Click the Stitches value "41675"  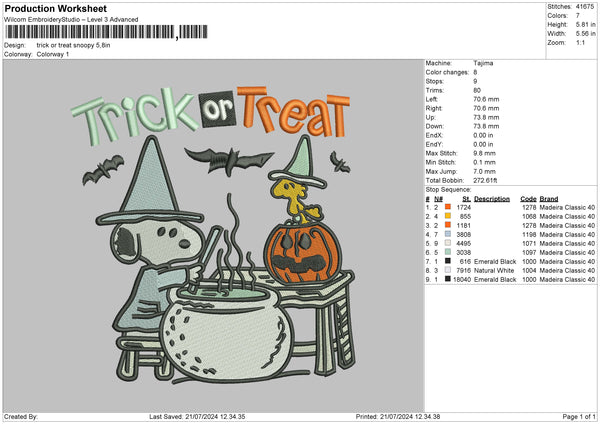click(585, 7)
